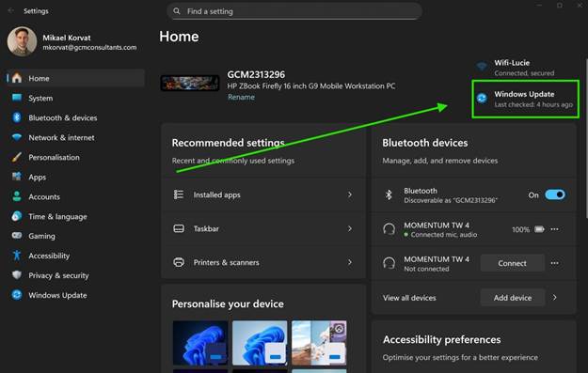This screenshot has height=373, width=588.
Task: Click the Bluetooth symbol in devices card
Action: tap(389, 194)
